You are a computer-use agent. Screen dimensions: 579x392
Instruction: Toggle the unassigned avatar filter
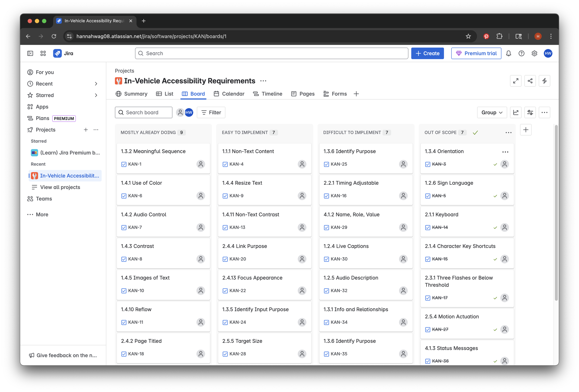coord(180,112)
